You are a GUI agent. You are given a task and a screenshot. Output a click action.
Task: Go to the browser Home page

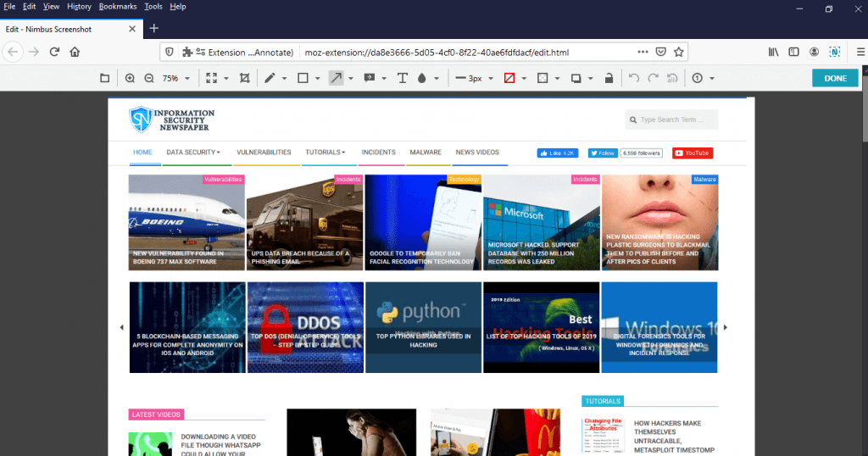click(x=75, y=52)
